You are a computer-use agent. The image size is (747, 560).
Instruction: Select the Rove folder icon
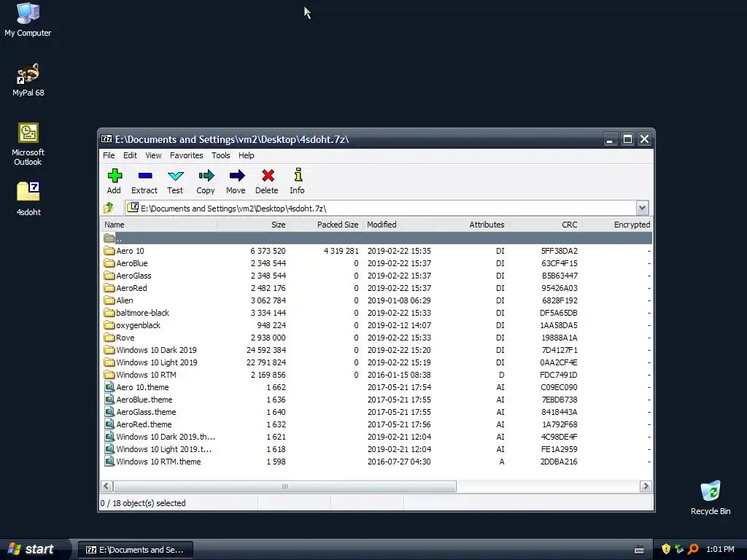[x=109, y=337]
